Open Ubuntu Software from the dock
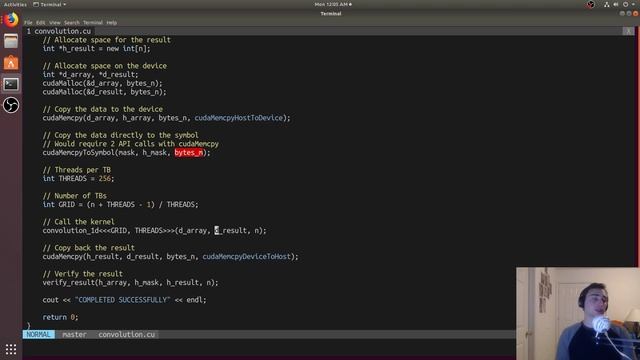 (11, 62)
